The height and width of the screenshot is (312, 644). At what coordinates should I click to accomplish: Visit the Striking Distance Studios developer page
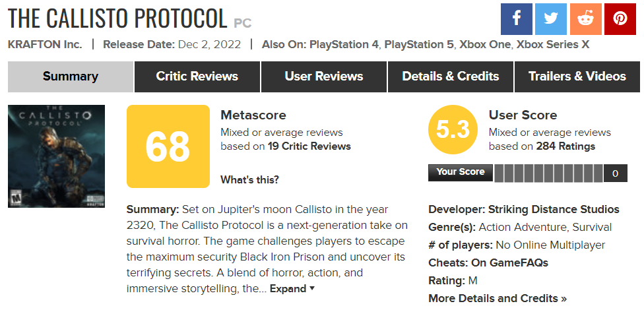coord(553,209)
